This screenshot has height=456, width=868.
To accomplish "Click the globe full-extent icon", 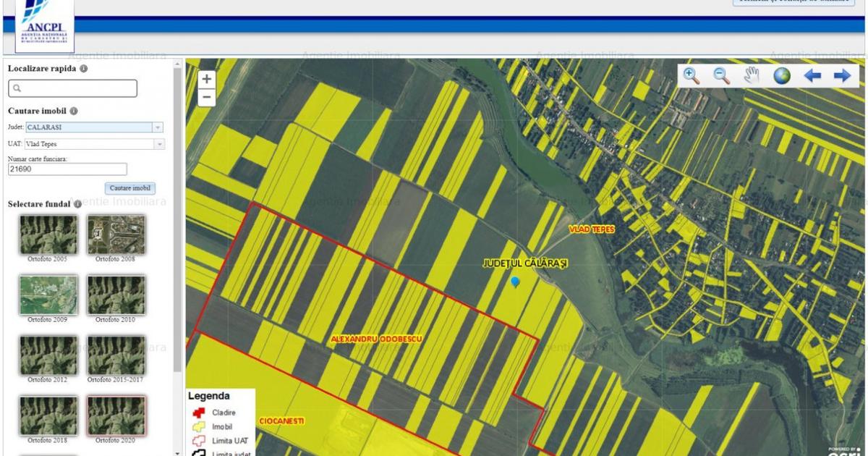I will 782,76.
